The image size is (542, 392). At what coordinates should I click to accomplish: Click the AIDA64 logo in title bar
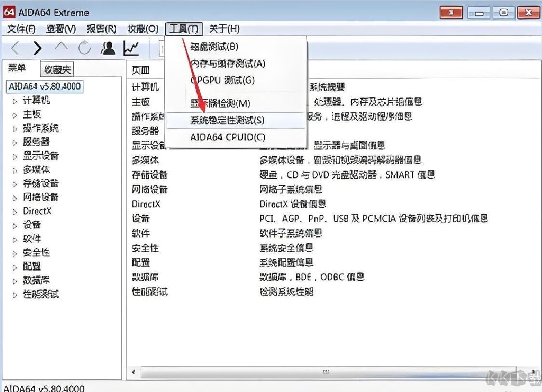point(9,12)
